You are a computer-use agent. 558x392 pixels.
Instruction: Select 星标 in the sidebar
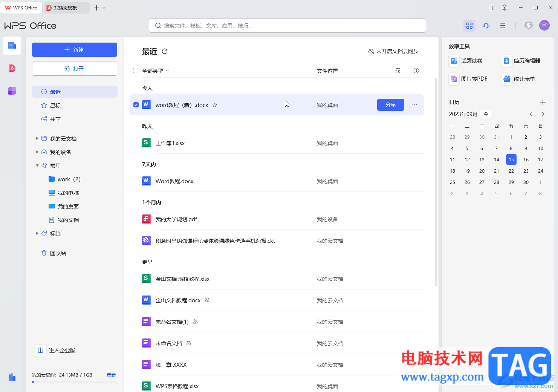click(x=75, y=105)
